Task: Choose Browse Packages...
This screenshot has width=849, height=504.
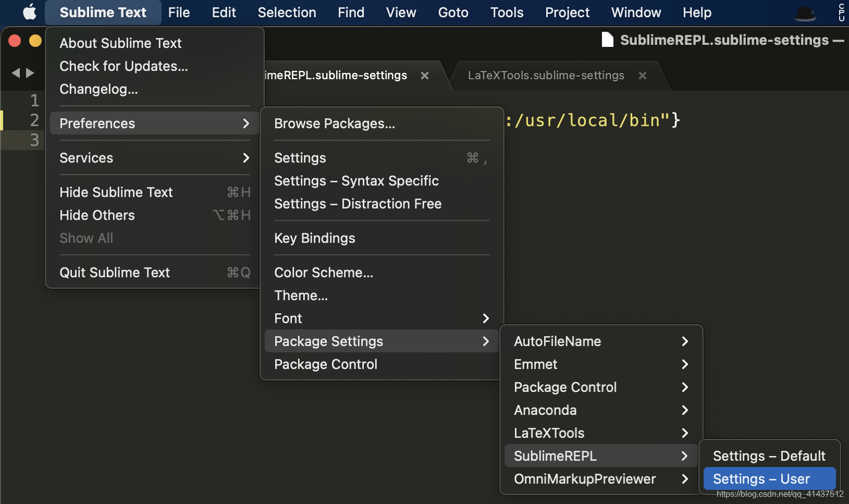Action: click(x=382, y=124)
